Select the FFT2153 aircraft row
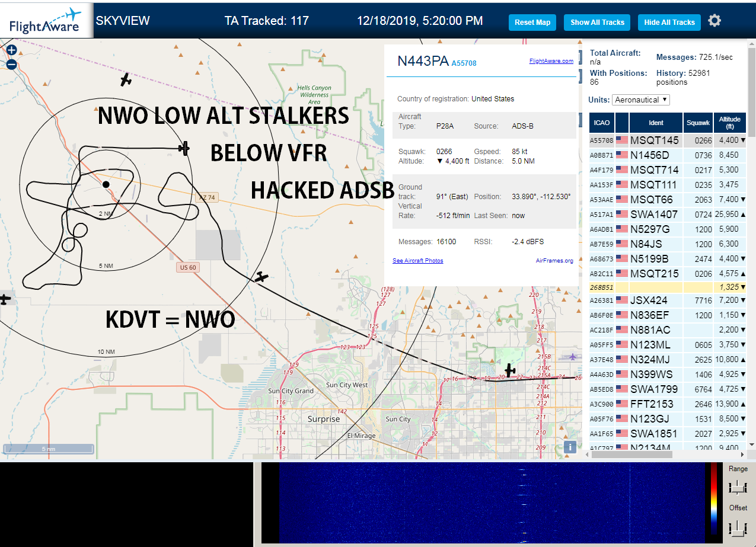This screenshot has height=547, width=756. [x=668, y=404]
